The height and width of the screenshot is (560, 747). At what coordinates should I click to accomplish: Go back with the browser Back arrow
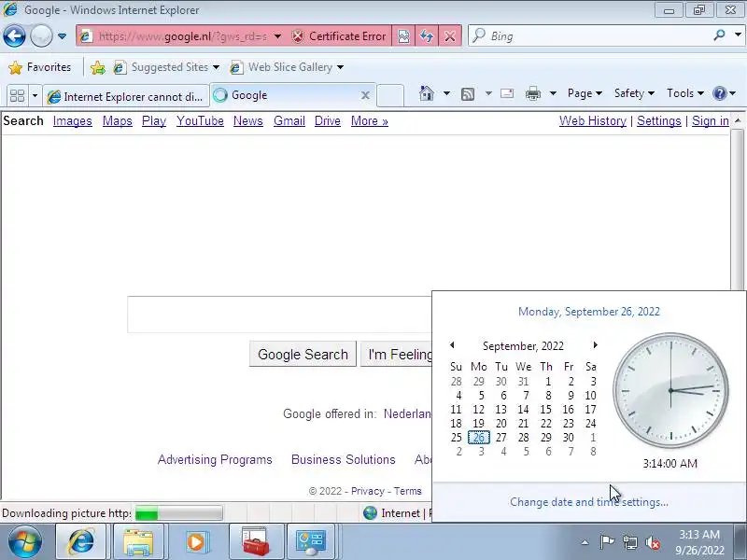[x=14, y=35]
